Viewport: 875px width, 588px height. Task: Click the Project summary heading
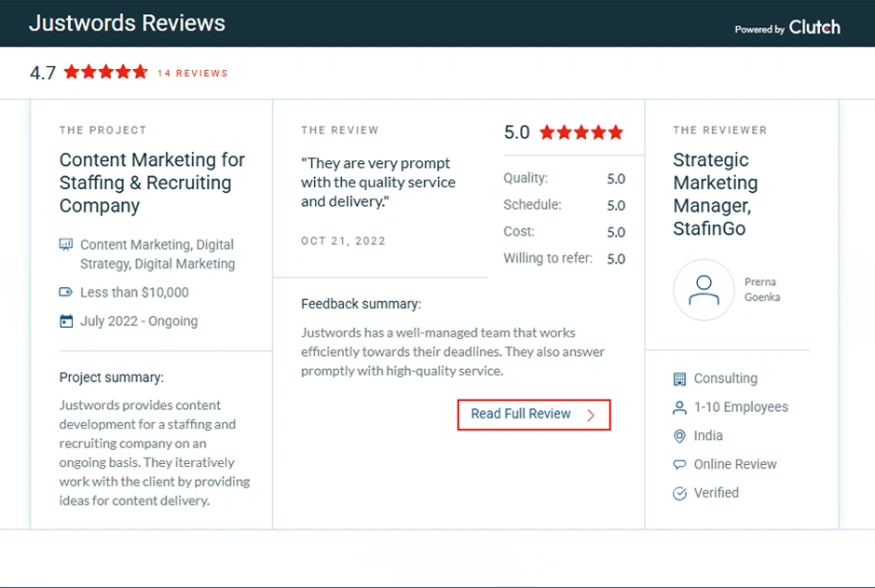[x=112, y=377]
